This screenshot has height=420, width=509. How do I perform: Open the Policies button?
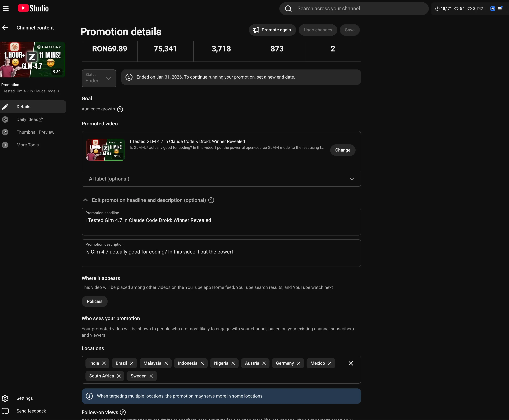(x=94, y=301)
